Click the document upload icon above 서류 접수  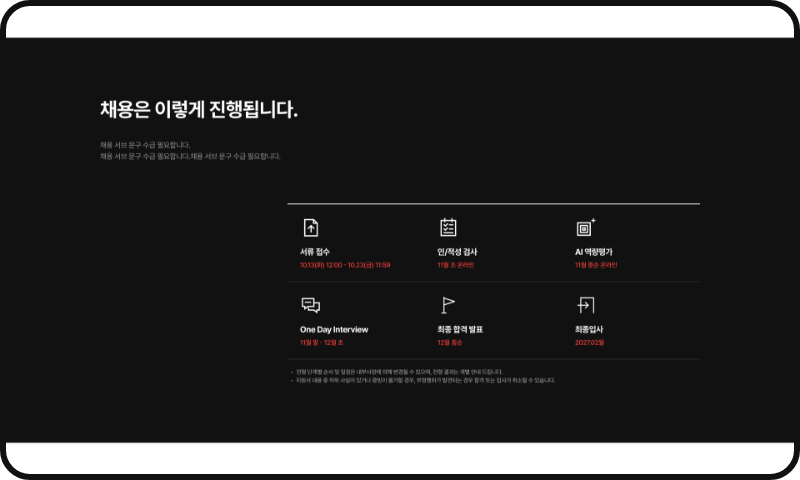coord(311,228)
